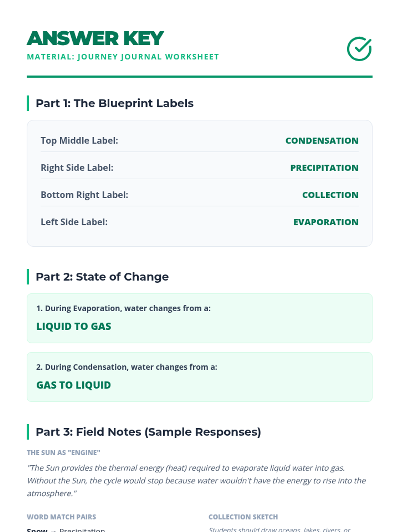This screenshot has width=399, height=532.
Task: Click the green checkmark circle icon
Action: pos(359,49)
